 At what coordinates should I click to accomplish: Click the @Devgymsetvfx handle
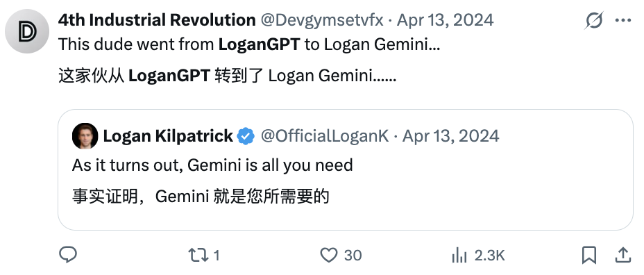pyautogui.click(x=322, y=19)
